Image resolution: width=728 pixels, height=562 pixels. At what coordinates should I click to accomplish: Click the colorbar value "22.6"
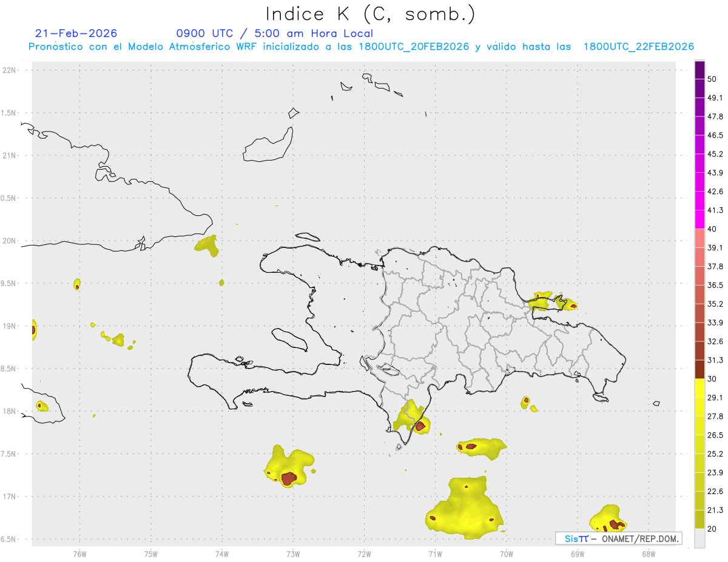pos(715,492)
